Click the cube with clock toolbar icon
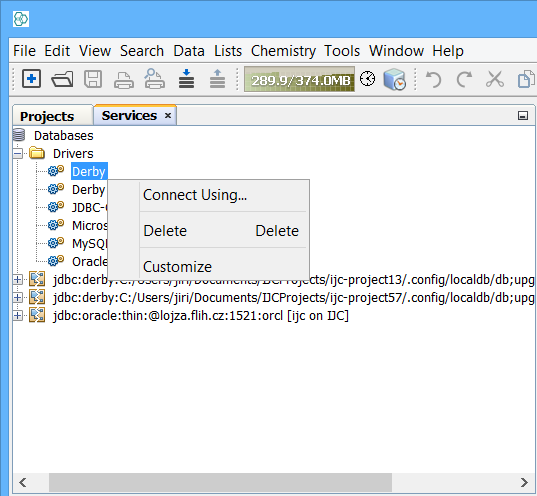 [x=395, y=79]
